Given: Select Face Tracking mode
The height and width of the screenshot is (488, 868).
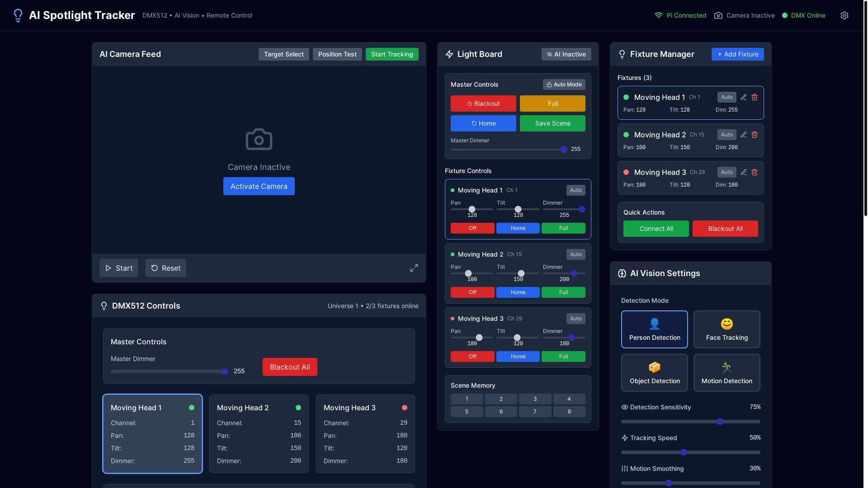Looking at the screenshot, I should tap(726, 329).
